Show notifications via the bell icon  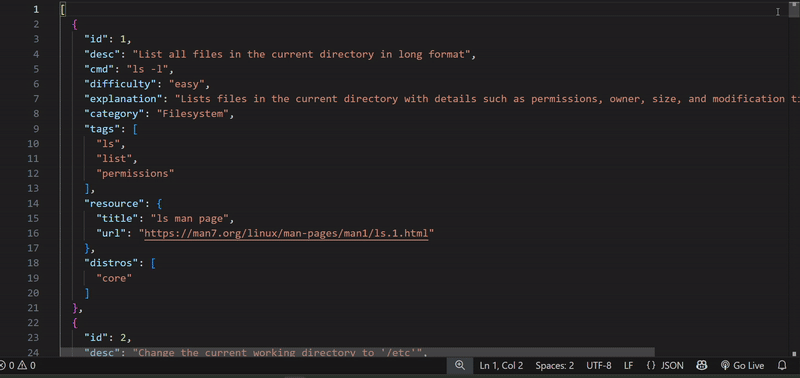point(782,365)
